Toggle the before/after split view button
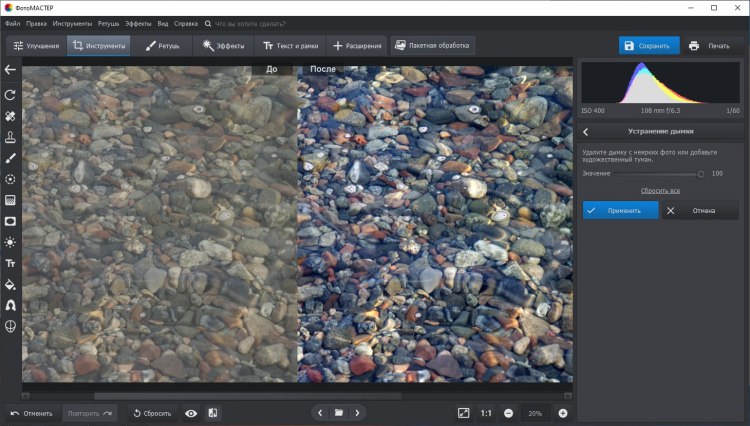 [213, 413]
